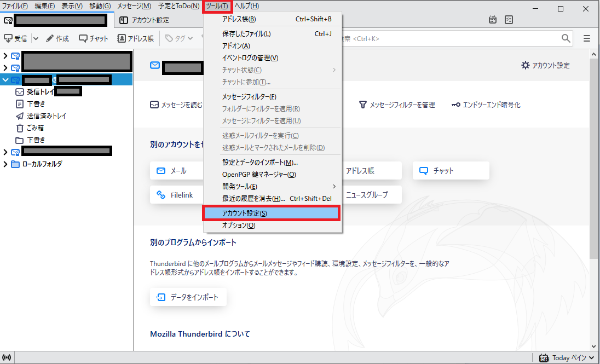Click the ニュースグループ setup card
Screen dimensions: 600x364
tap(372, 195)
